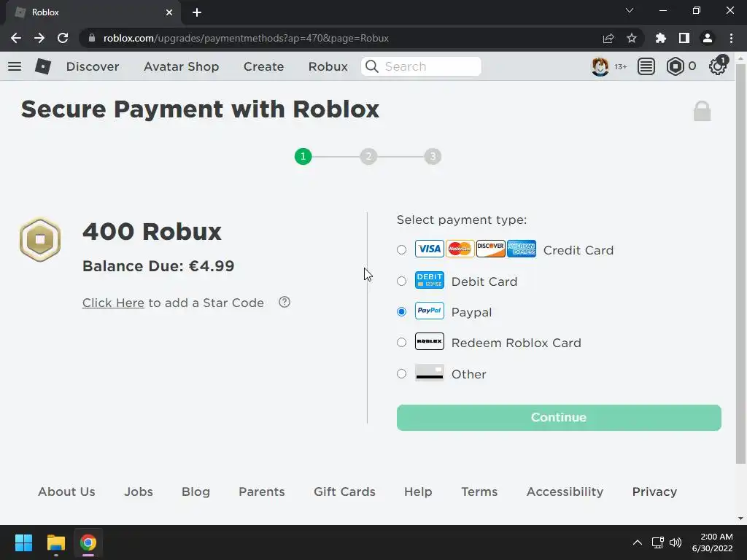Open Chrome profile icon
This screenshot has width=747, height=560.
(x=708, y=38)
